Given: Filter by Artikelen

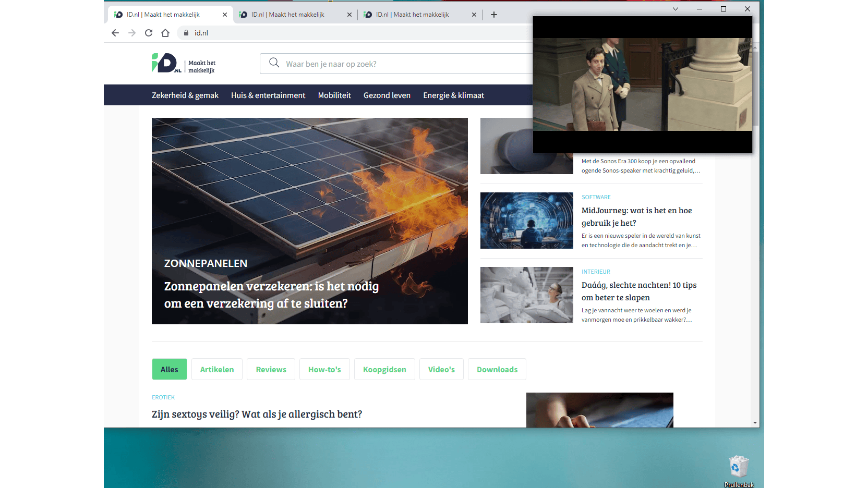Looking at the screenshot, I should click(x=217, y=369).
